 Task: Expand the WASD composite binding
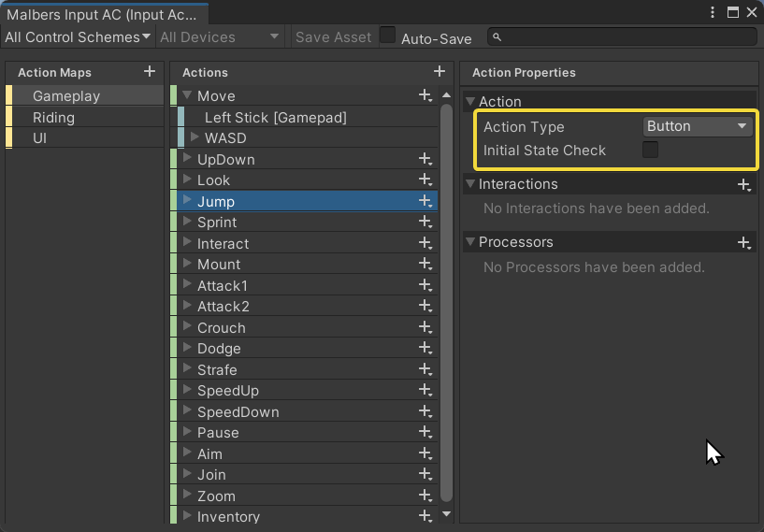[195, 137]
